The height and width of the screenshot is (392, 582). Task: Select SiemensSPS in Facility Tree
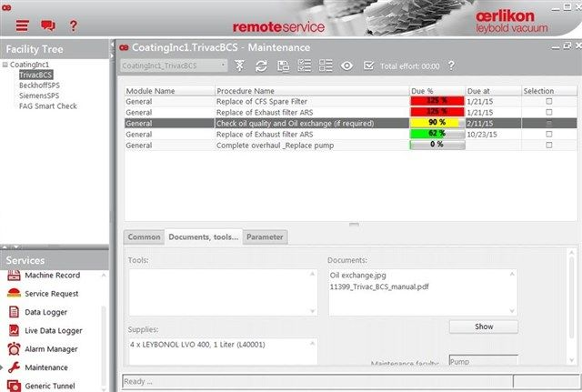tap(39, 95)
